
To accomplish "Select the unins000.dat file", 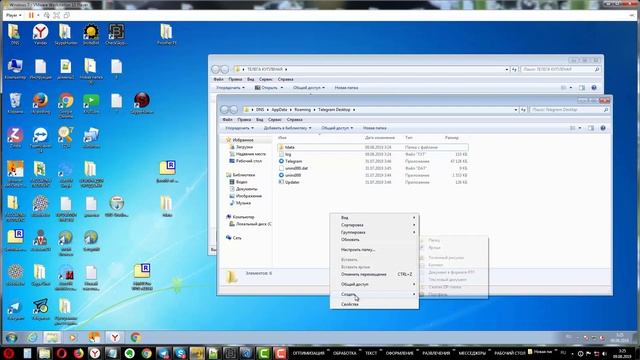I will [373, 168].
